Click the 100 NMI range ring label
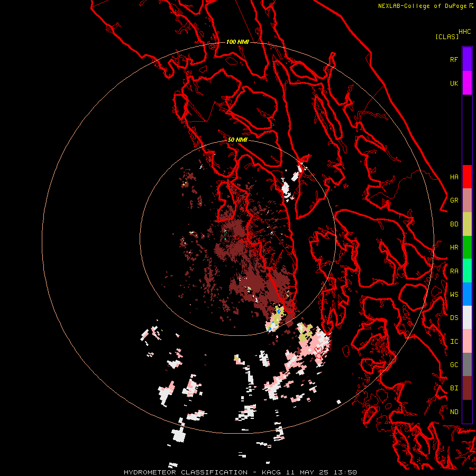The width and height of the screenshot is (476, 476). point(237,42)
